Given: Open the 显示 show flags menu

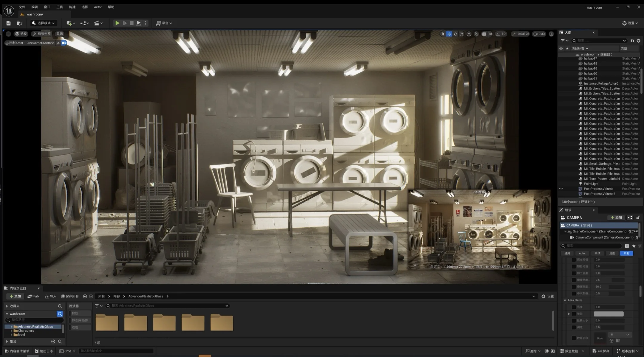Looking at the screenshot, I should (x=60, y=34).
